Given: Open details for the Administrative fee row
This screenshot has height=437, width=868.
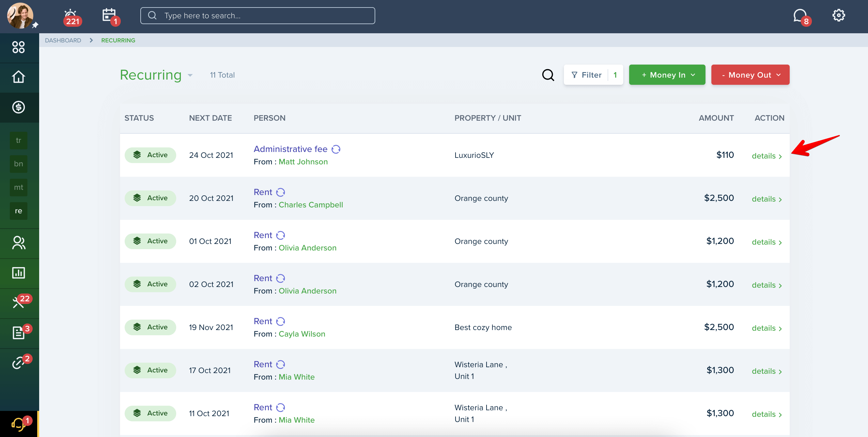Looking at the screenshot, I should click(x=767, y=156).
